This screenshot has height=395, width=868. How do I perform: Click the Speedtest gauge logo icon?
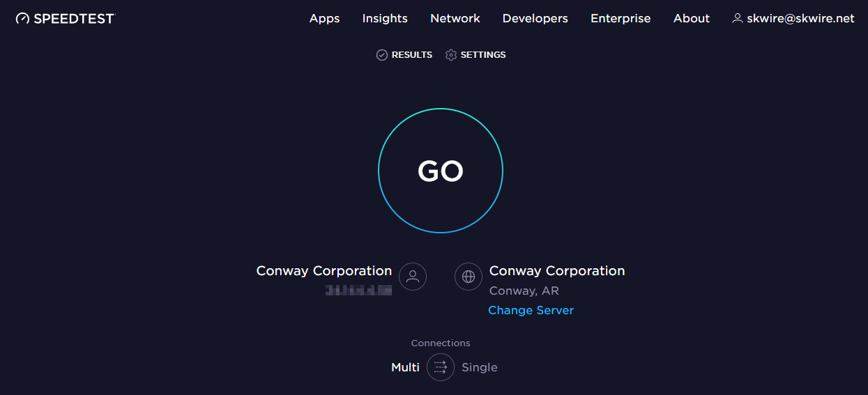click(23, 19)
